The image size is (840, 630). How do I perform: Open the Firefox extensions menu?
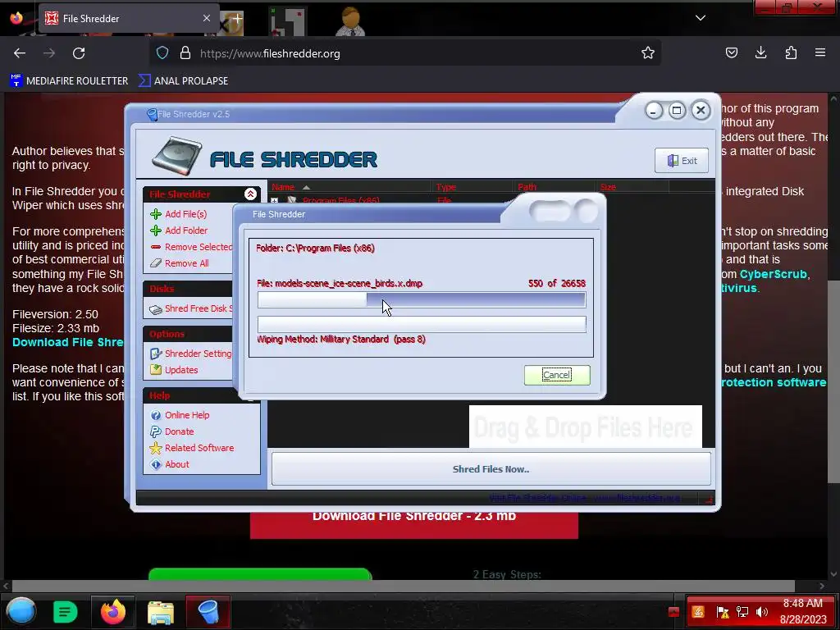tap(791, 52)
